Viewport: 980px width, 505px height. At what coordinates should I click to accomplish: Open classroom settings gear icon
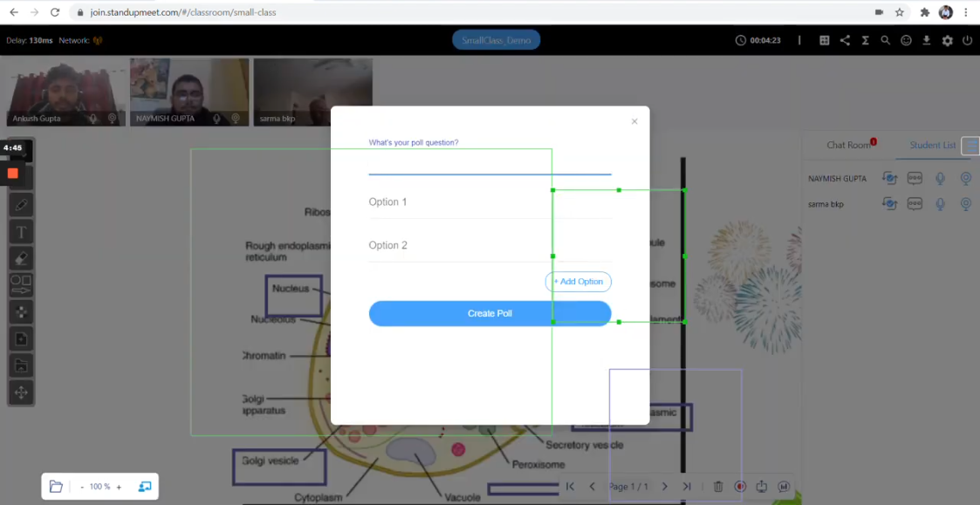(948, 41)
